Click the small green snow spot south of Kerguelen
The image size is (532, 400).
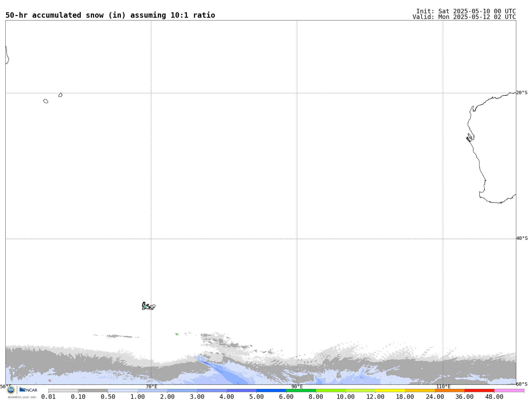click(177, 334)
